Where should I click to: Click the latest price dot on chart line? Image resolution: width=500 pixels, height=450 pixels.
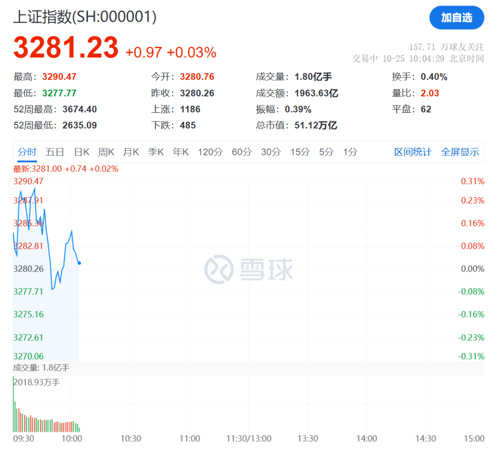79,263
